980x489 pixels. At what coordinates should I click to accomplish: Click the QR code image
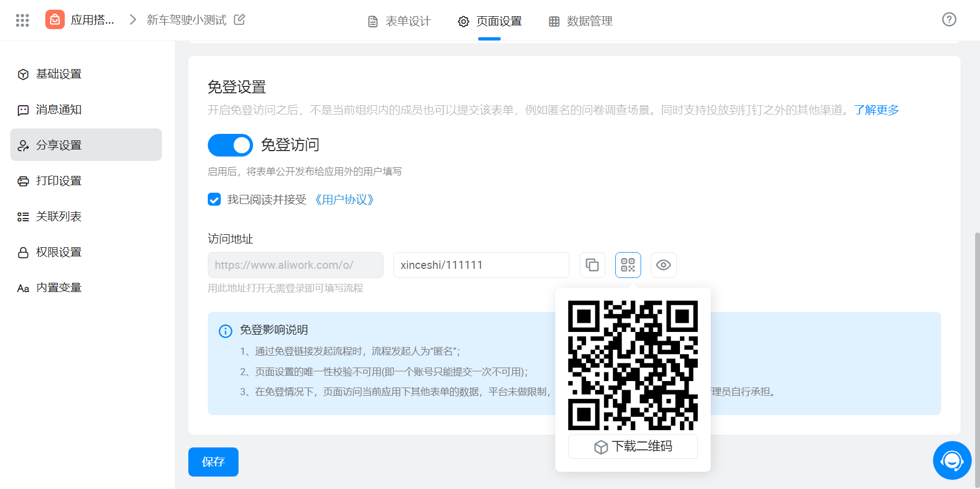633,365
